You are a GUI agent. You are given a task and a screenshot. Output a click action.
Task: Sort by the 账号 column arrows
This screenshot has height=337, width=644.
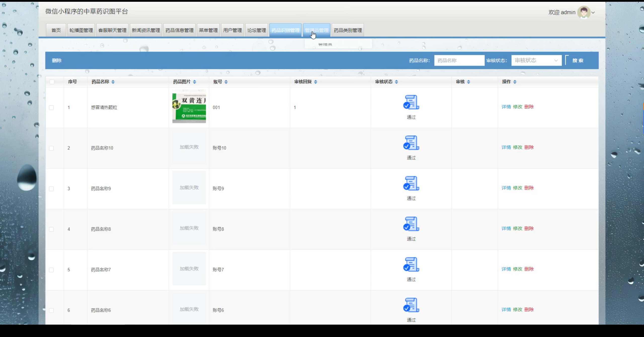[x=226, y=82]
